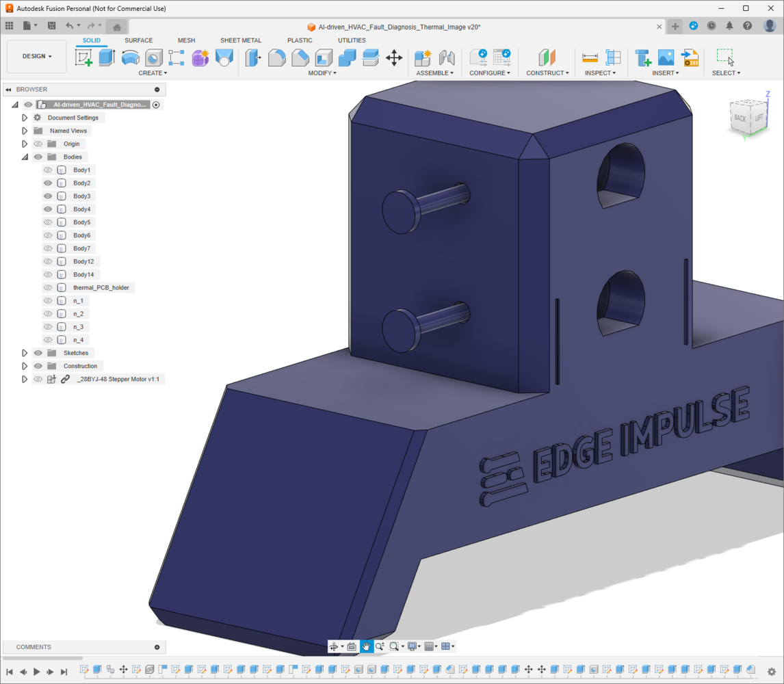Open the job status clock icon

[711, 26]
